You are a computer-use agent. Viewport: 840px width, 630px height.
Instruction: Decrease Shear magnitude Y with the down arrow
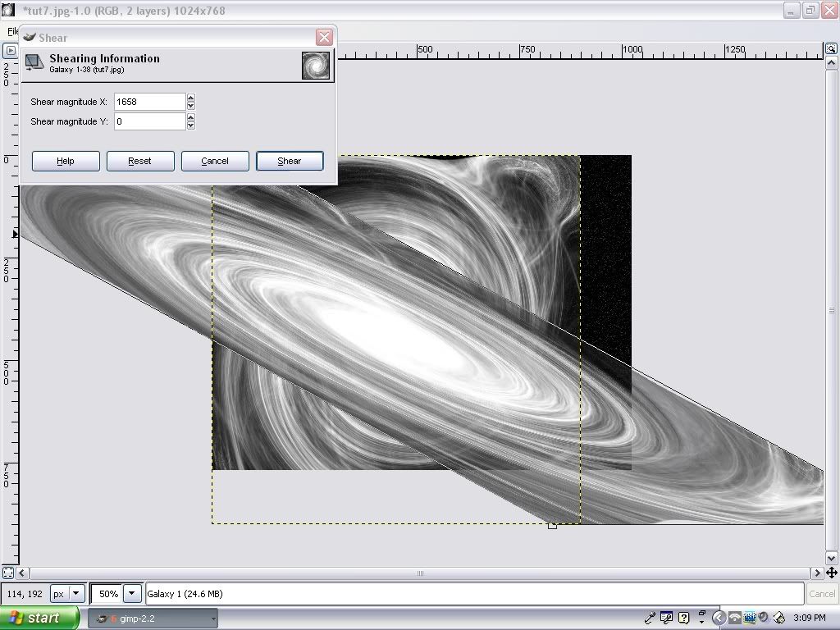point(190,126)
